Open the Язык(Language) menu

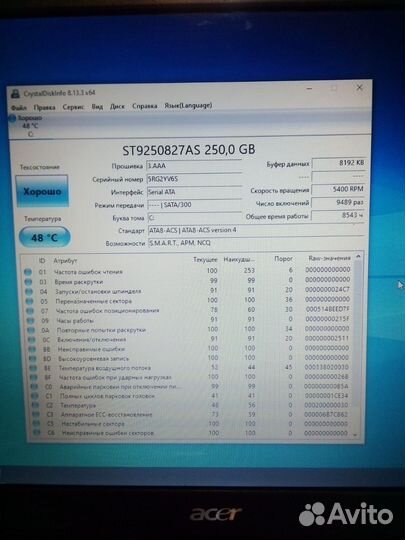(188, 105)
